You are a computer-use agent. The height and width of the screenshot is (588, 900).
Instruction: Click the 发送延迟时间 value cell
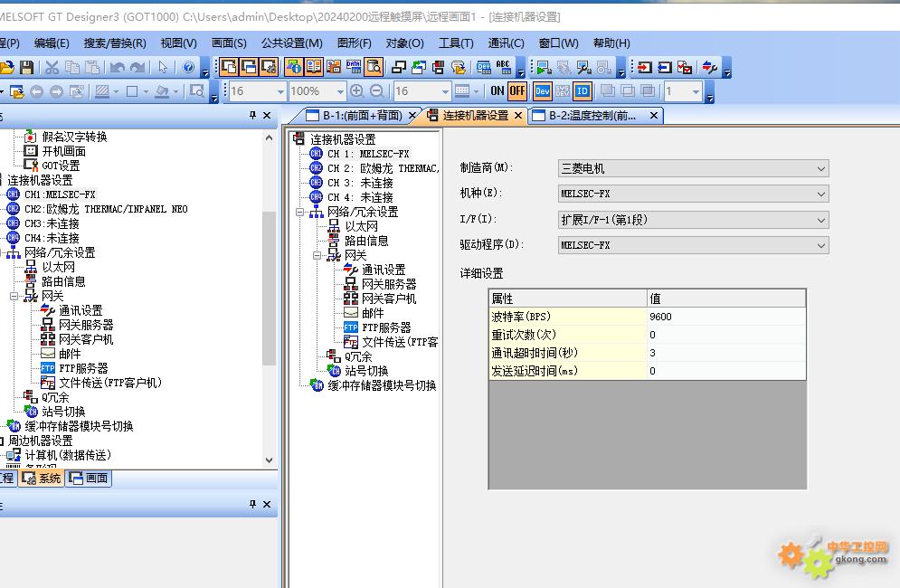726,371
